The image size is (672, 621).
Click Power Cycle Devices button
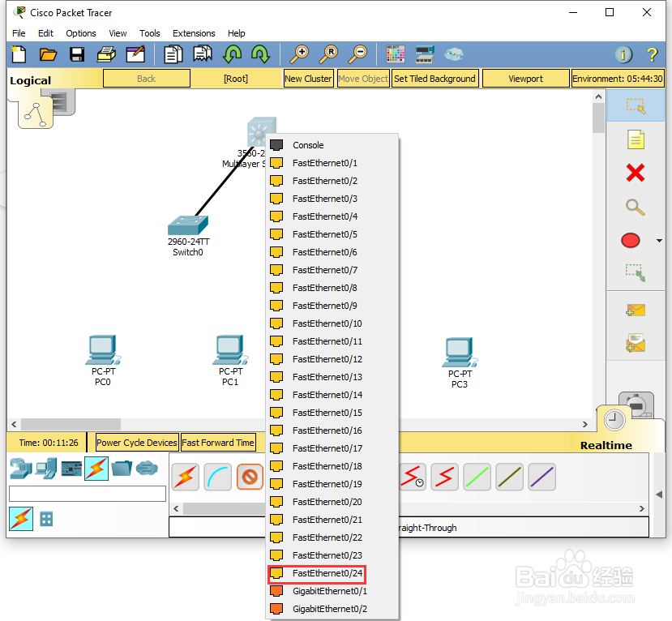[137, 443]
